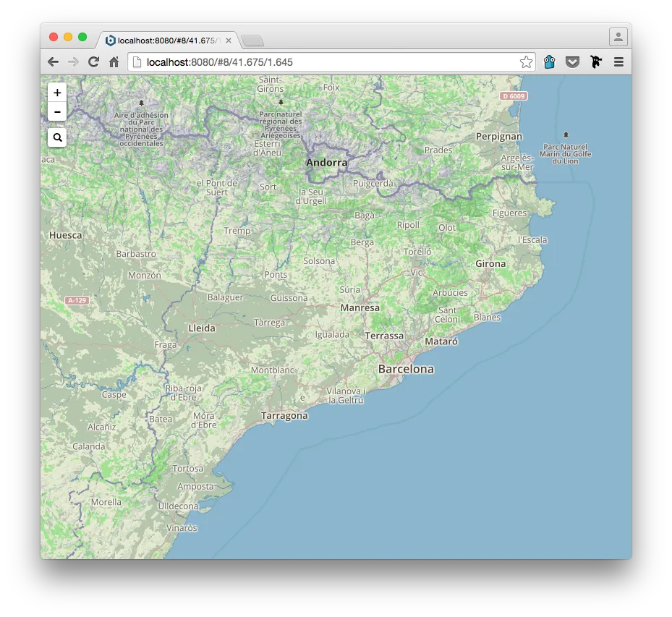Click the browser forward arrow
Image resolution: width=672 pixels, height=617 pixels.
(x=73, y=62)
